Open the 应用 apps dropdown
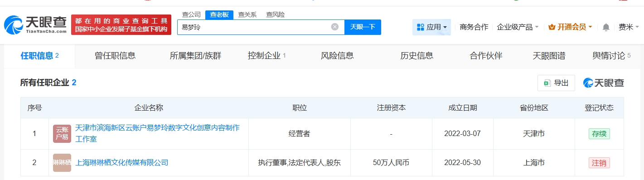This screenshot has height=180, width=644. (x=431, y=27)
